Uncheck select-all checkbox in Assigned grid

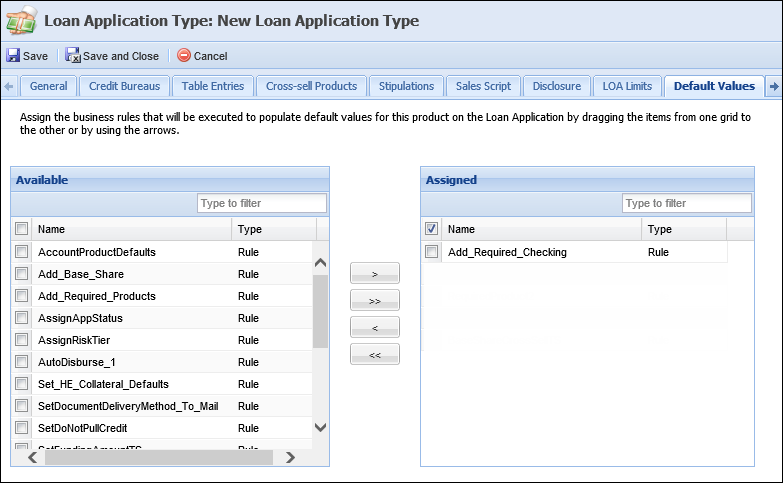click(x=431, y=229)
